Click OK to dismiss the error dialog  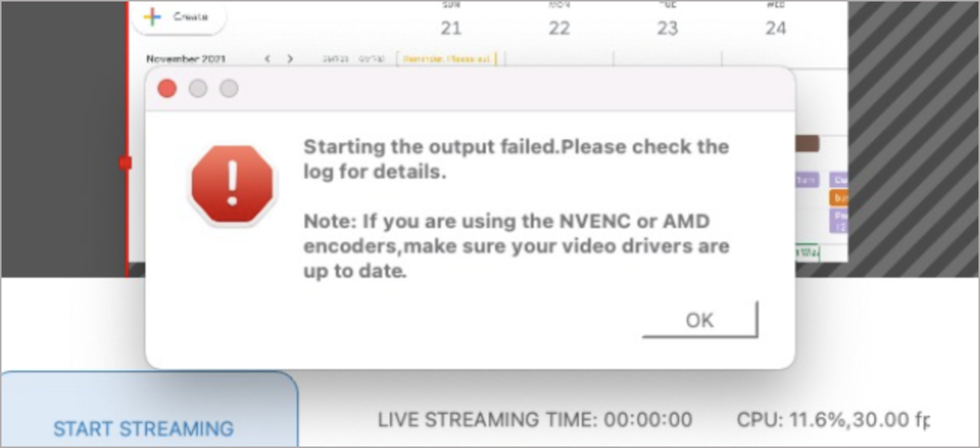click(x=700, y=320)
